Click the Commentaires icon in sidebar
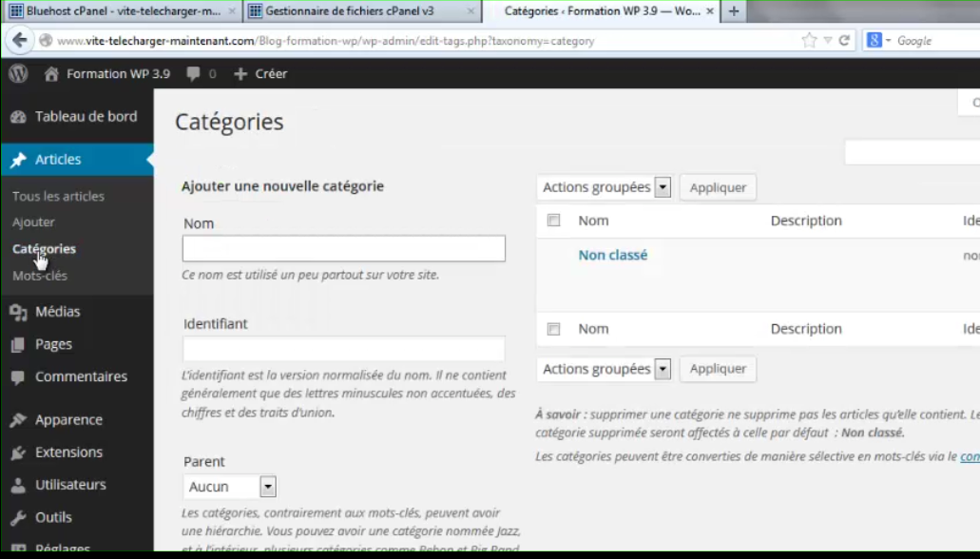 coord(18,377)
